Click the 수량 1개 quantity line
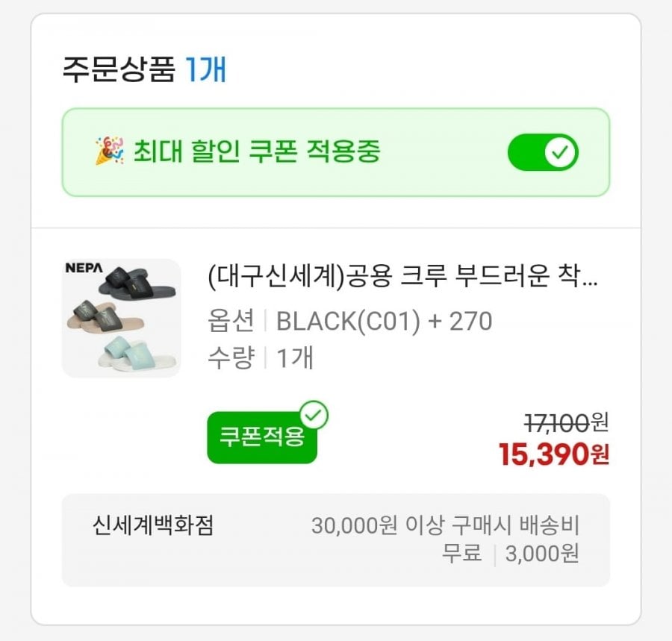The width and height of the screenshot is (672, 641). (x=261, y=358)
